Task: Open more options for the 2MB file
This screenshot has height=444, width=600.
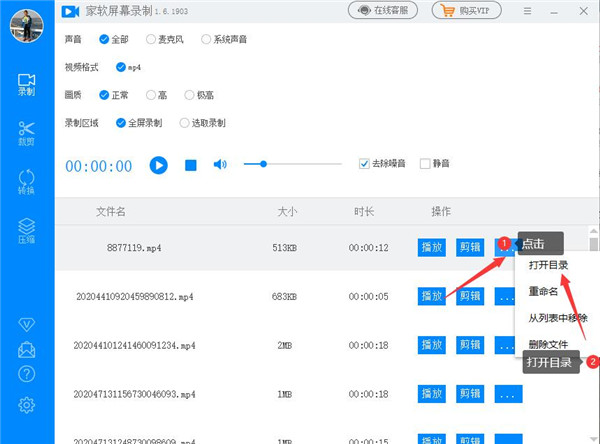Action: (x=505, y=345)
